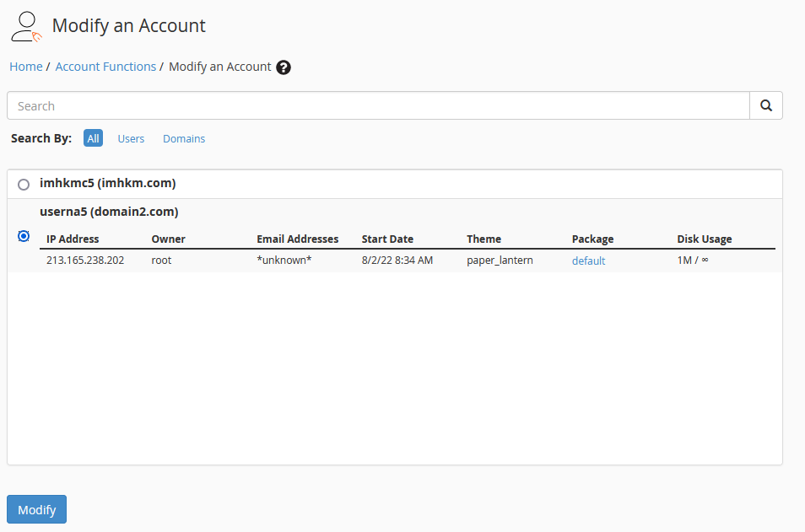
Task: Filter search by Users
Action: coord(131,138)
